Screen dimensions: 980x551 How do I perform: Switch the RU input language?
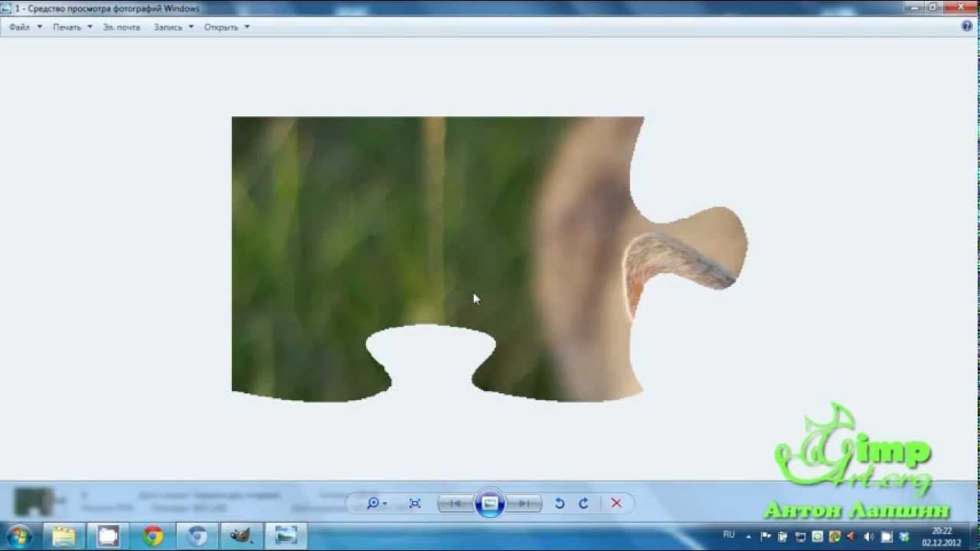click(729, 535)
